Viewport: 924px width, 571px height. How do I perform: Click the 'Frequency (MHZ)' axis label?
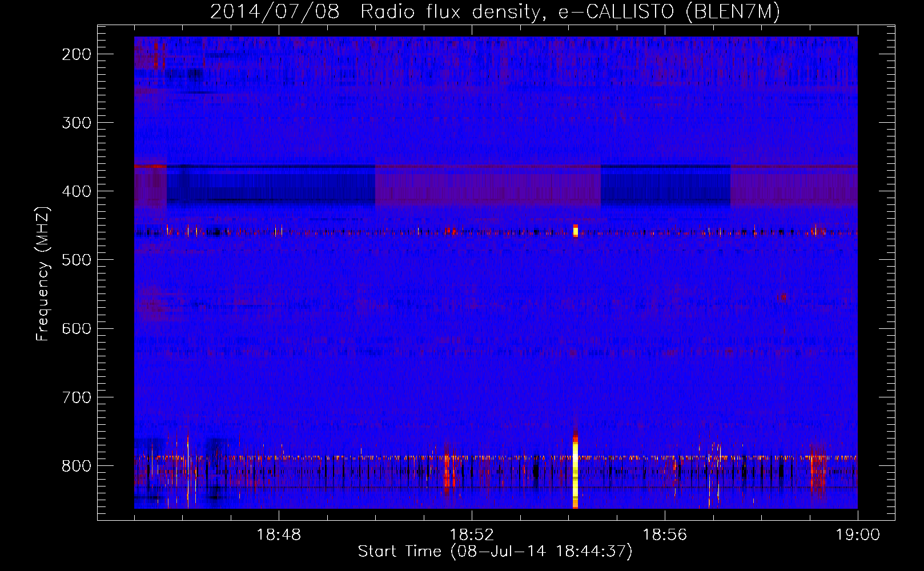tap(43, 274)
